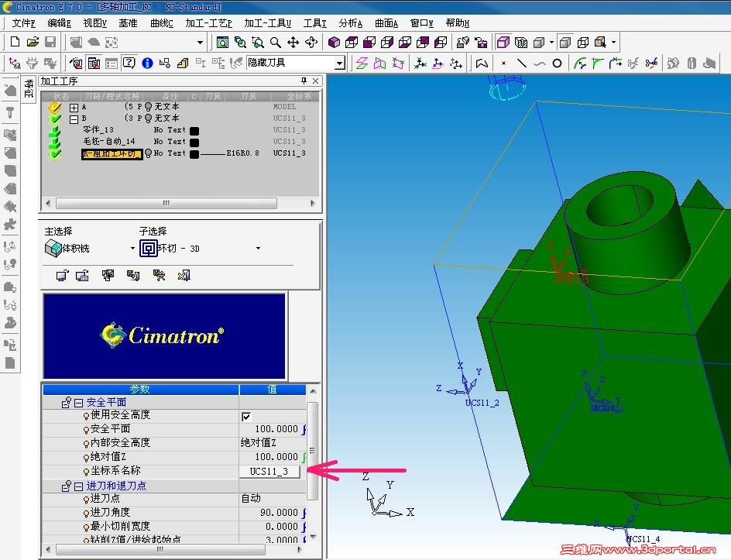Screen dimensions: 731x560
Task: Expand tree node A
Action: point(74,108)
